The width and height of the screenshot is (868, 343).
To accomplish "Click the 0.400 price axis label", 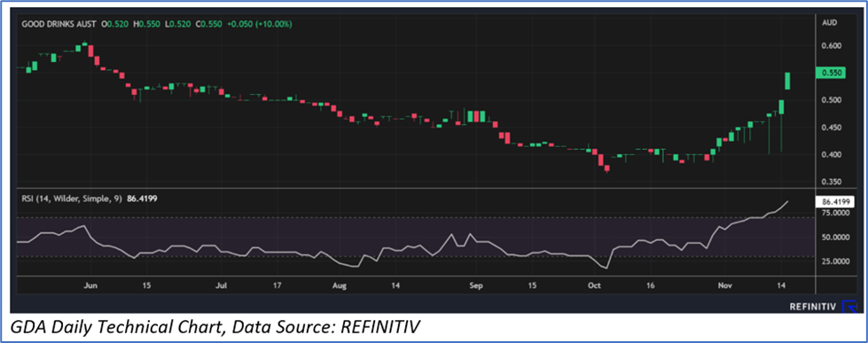I will (x=831, y=154).
